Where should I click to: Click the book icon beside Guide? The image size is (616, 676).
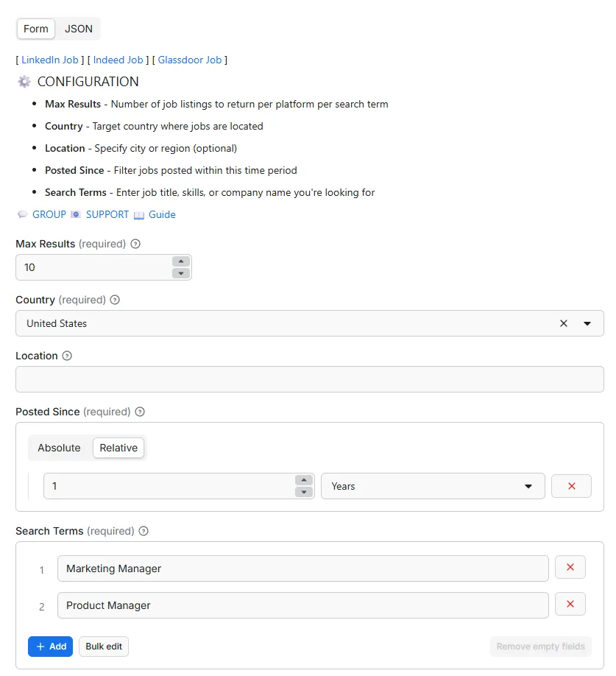click(139, 214)
